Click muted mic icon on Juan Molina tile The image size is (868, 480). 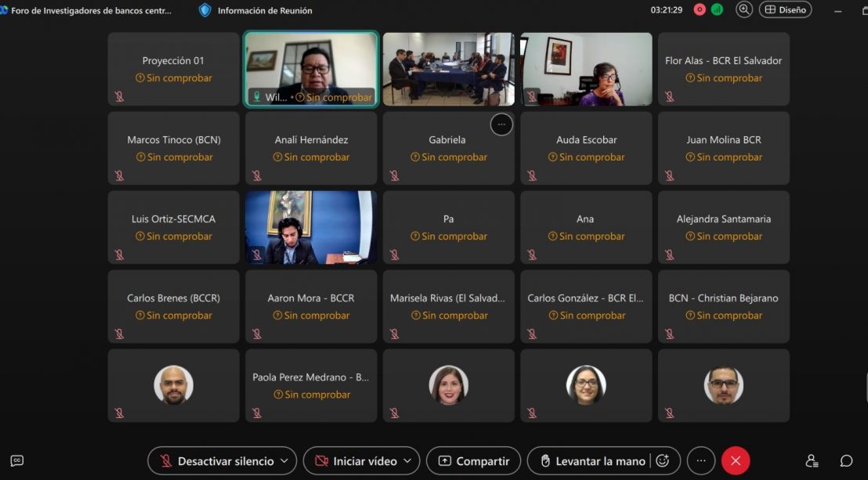(x=669, y=175)
